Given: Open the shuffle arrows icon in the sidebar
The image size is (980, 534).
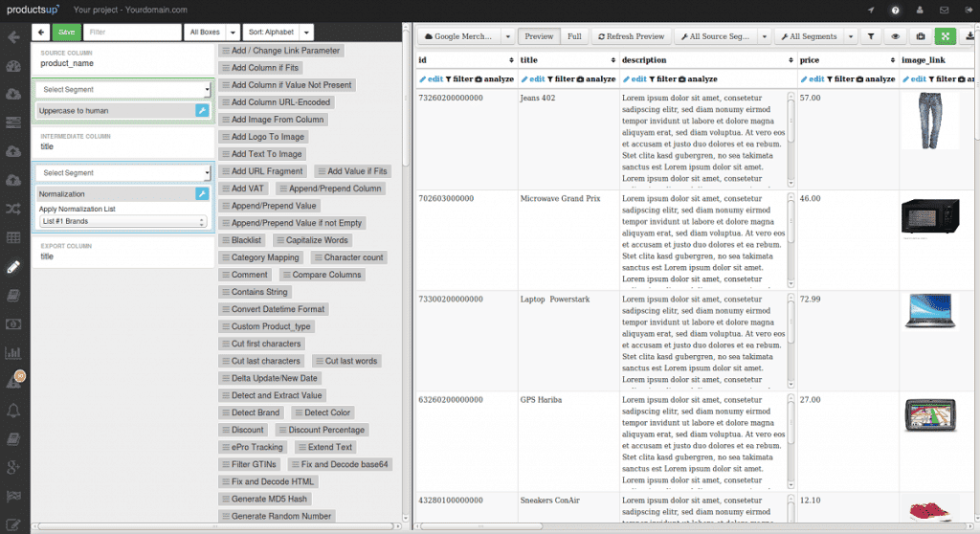Looking at the screenshot, I should pos(13,209).
